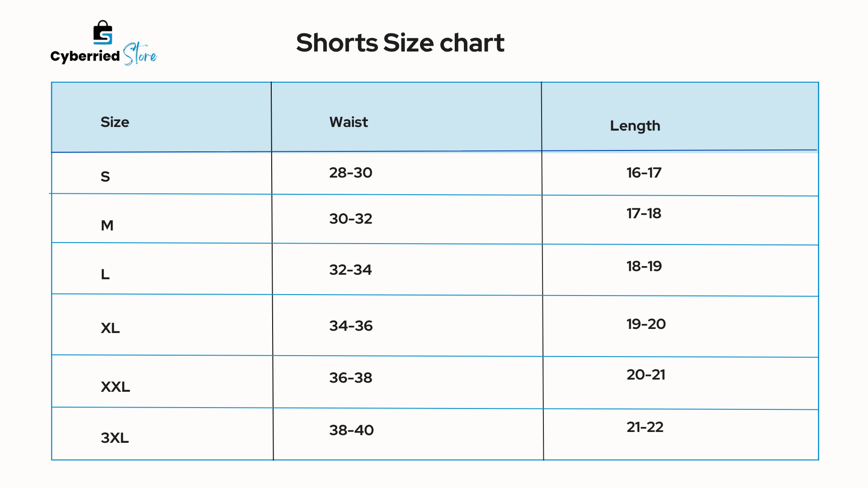
Task: Select the "XL" size row label
Action: pyautogui.click(x=110, y=328)
